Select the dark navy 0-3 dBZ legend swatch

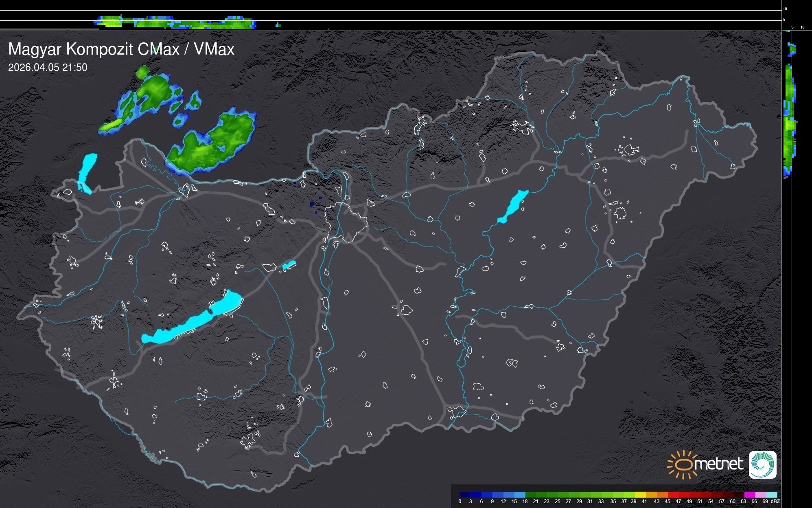(465, 495)
